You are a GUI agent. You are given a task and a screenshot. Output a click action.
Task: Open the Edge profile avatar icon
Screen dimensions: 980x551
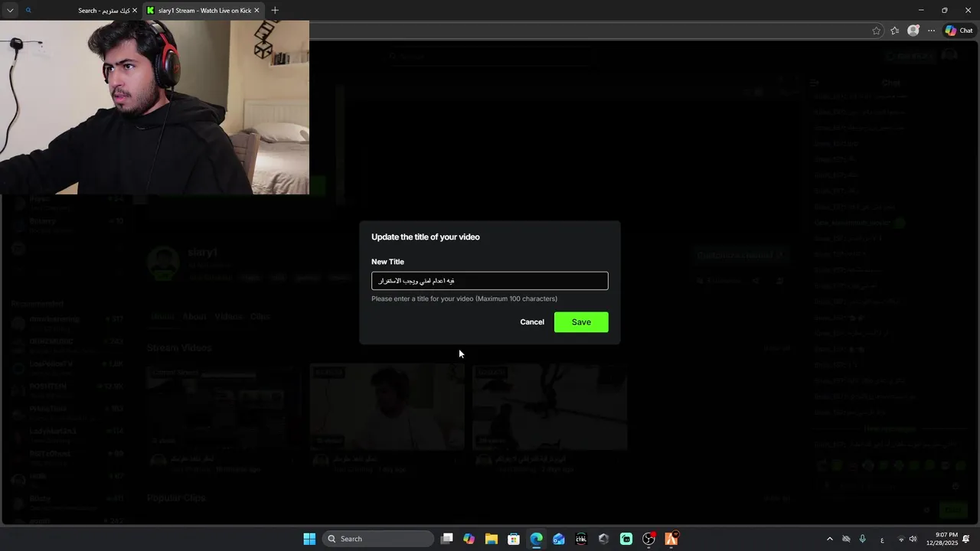click(x=913, y=31)
